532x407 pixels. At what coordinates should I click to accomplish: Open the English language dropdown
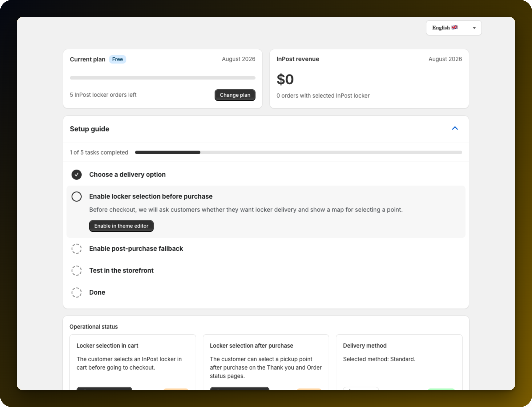point(454,28)
